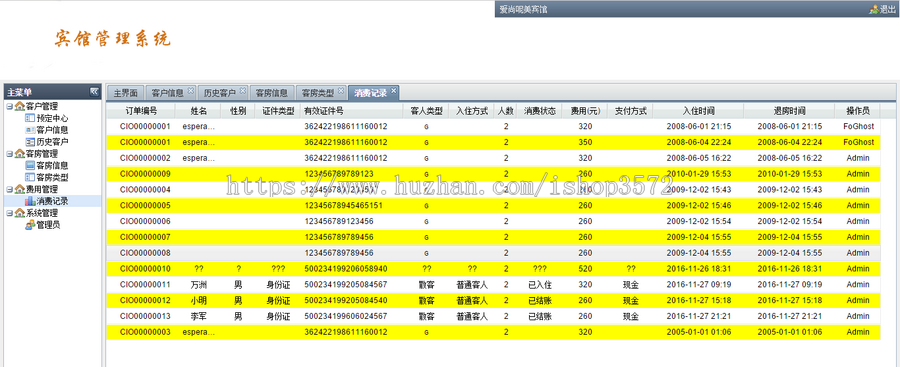Open 客房类型 in the sidebar tree
This screenshot has width=900, height=367.
click(52, 177)
